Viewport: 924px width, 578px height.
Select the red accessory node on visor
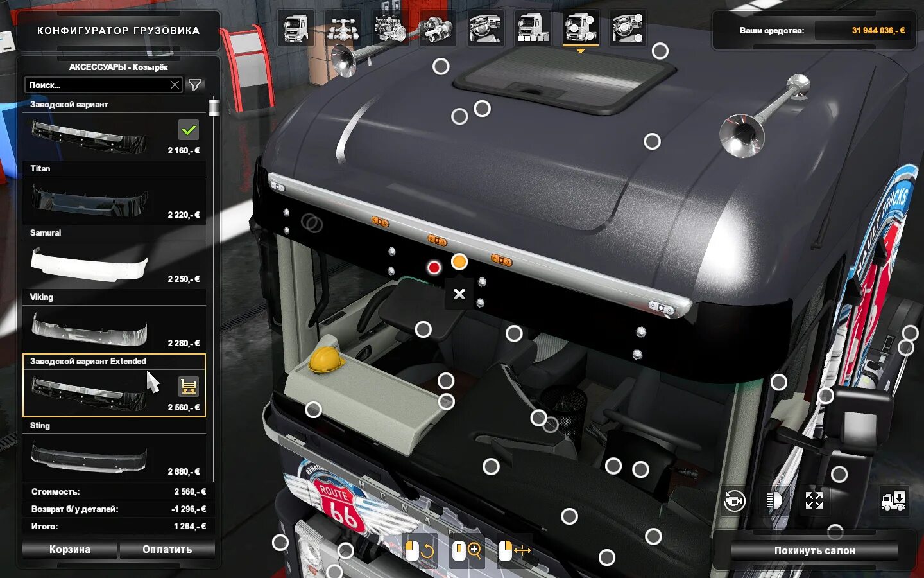pyautogui.click(x=434, y=267)
